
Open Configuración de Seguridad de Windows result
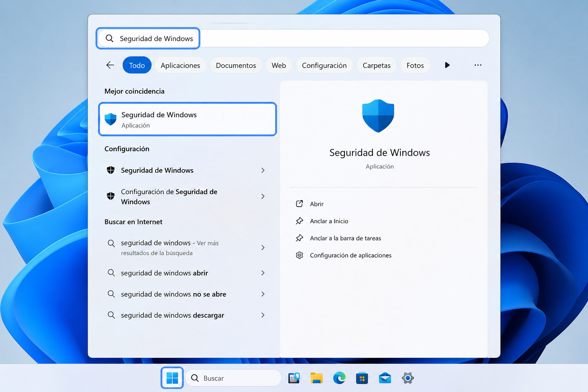[186, 196]
